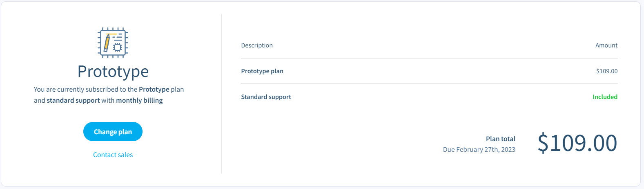The height and width of the screenshot is (189, 644).
Task: Click the green Included status text
Action: click(x=605, y=97)
